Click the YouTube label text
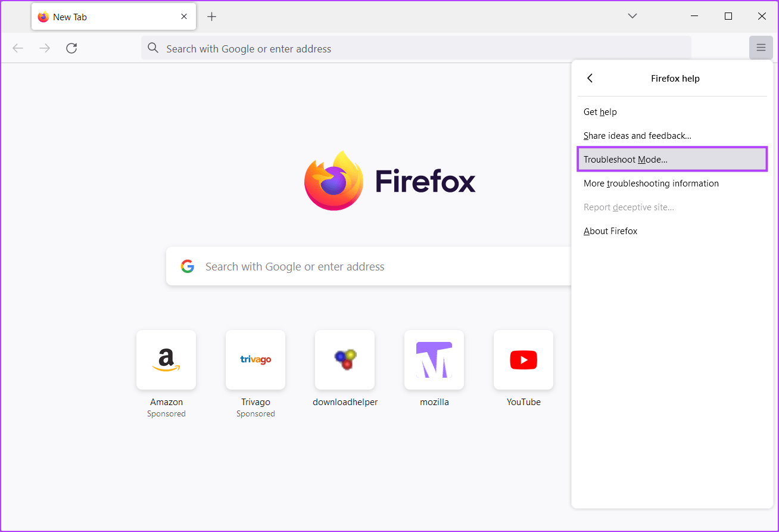 524,402
